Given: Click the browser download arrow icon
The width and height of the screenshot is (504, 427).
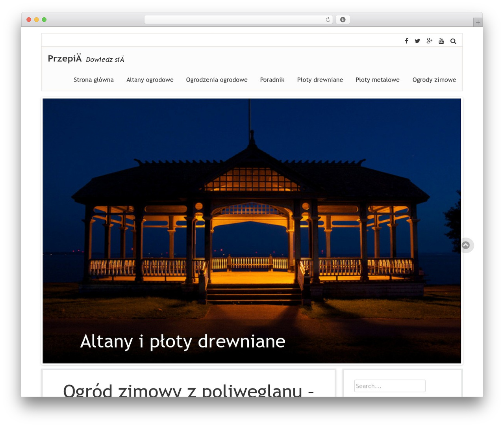Looking at the screenshot, I should (x=343, y=20).
